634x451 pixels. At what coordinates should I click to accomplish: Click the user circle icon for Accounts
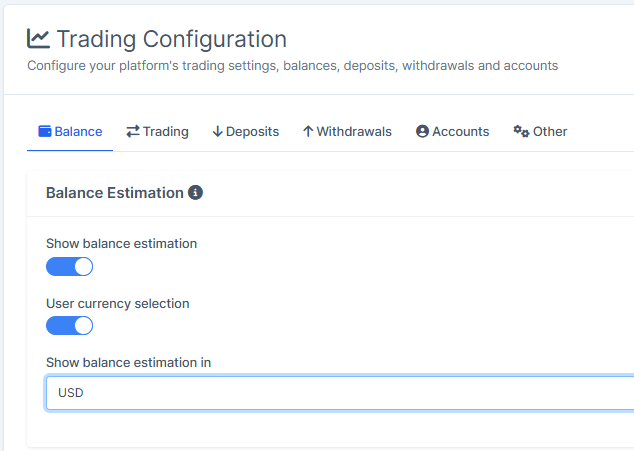[422, 131]
